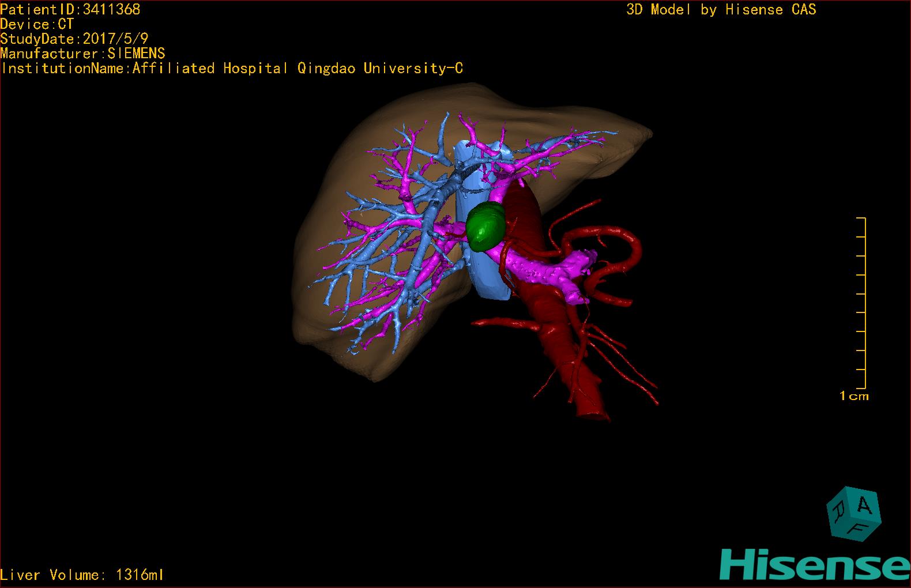Click the StudyDate:2017/5/9 text

(74, 39)
